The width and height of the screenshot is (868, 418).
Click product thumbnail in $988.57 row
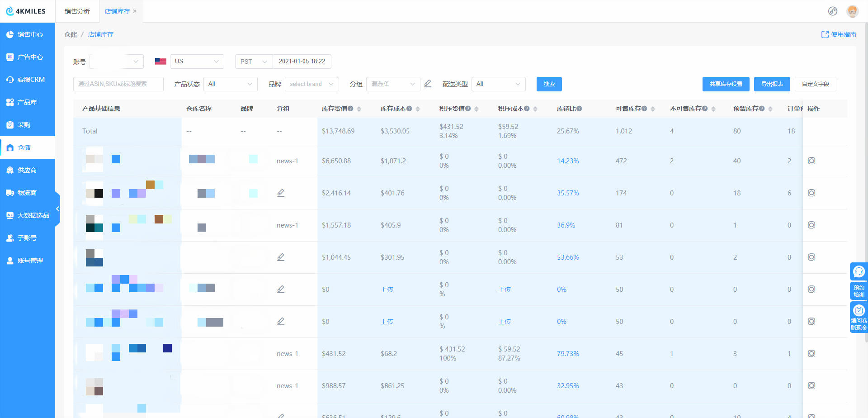[94, 386]
